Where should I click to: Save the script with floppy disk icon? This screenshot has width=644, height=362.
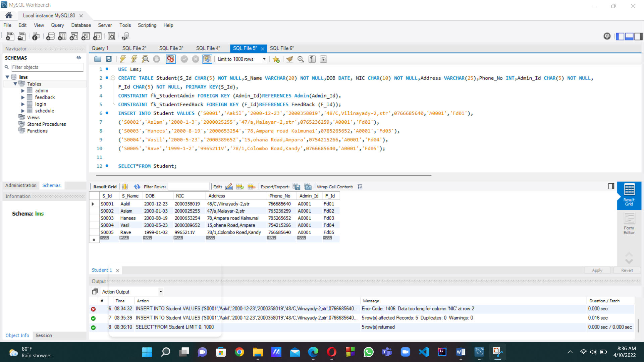coord(109,59)
